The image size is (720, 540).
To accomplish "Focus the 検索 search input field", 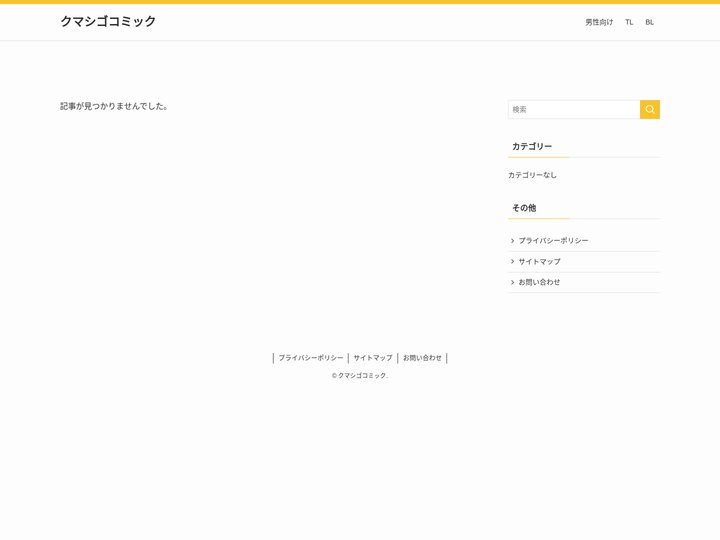I will [574, 109].
